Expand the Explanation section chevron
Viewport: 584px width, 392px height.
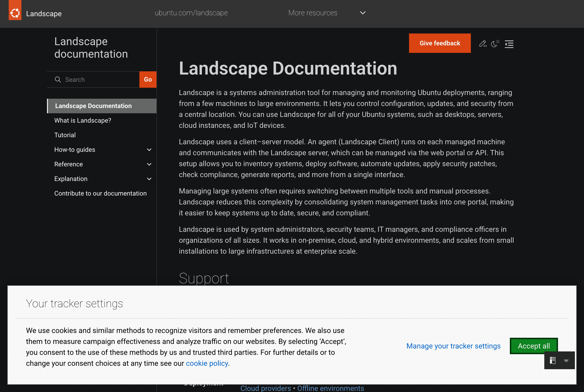[149, 179]
